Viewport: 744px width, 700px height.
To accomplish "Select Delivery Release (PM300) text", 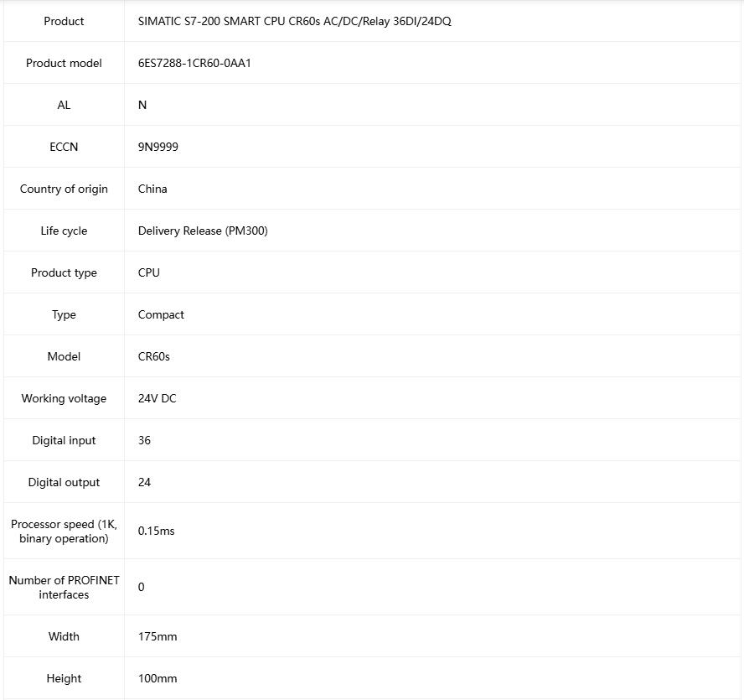I will (x=203, y=231).
